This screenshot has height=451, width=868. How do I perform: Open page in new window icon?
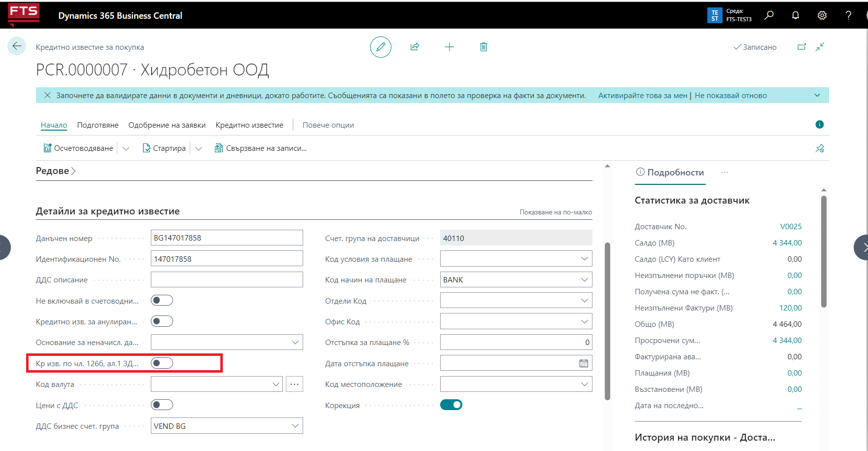[802, 47]
